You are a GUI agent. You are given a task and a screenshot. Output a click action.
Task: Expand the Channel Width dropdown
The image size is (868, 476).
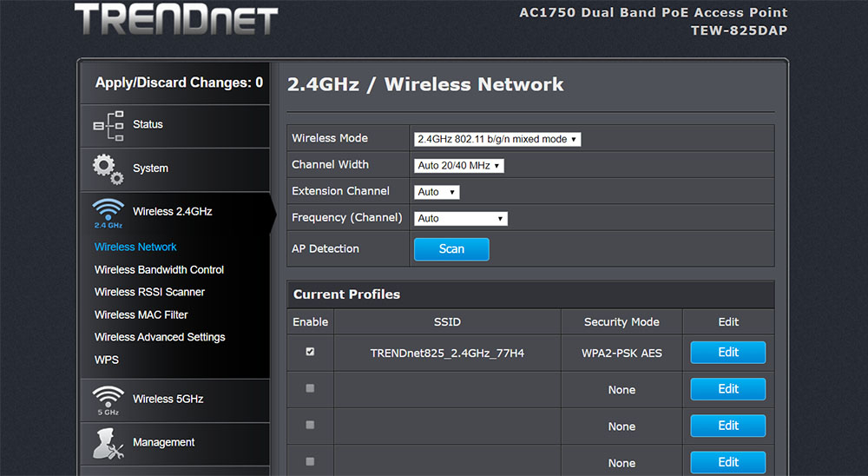coord(459,166)
